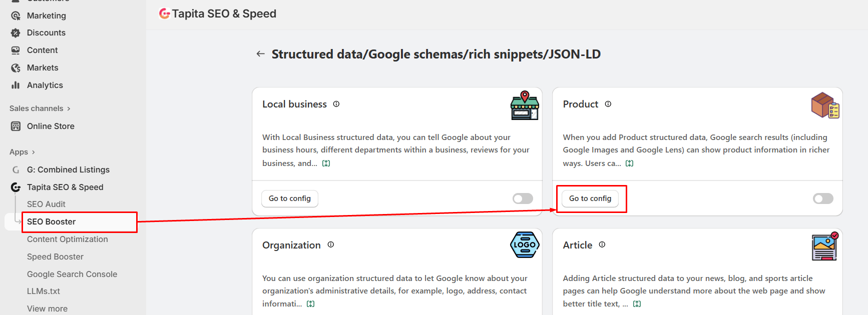Click the Marketing sidebar icon
The height and width of the screenshot is (315, 868).
click(16, 15)
